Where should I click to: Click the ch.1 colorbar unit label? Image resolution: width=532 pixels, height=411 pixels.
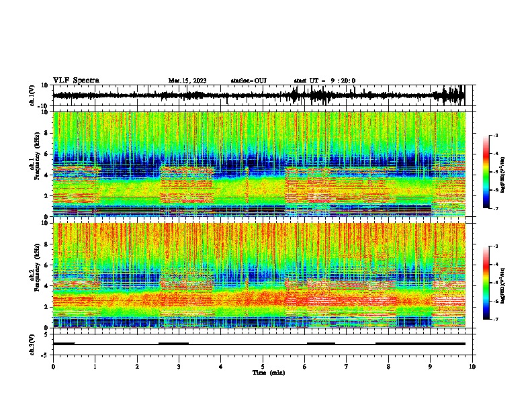pyautogui.click(x=503, y=175)
